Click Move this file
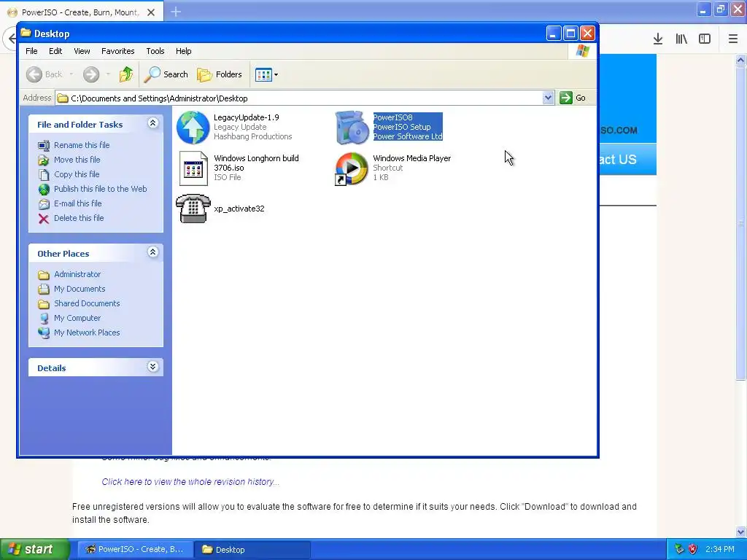 pyautogui.click(x=77, y=160)
